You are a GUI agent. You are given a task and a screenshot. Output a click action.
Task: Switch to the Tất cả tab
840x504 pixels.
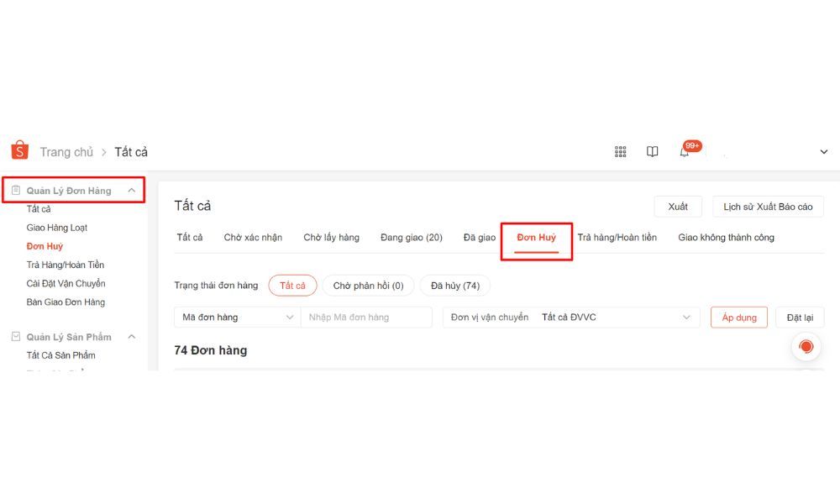pos(190,237)
